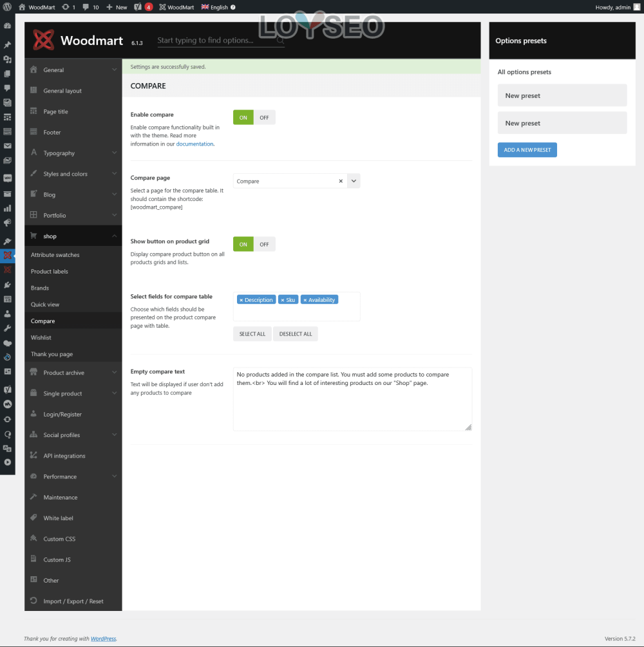Open Media library sidebar icon
This screenshot has height=647, width=644.
[x=7, y=59]
